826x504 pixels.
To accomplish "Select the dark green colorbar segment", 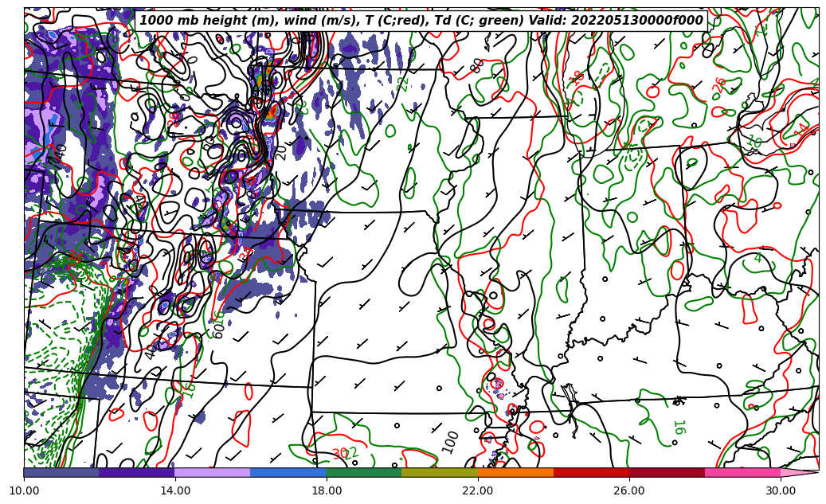I will [x=363, y=472].
